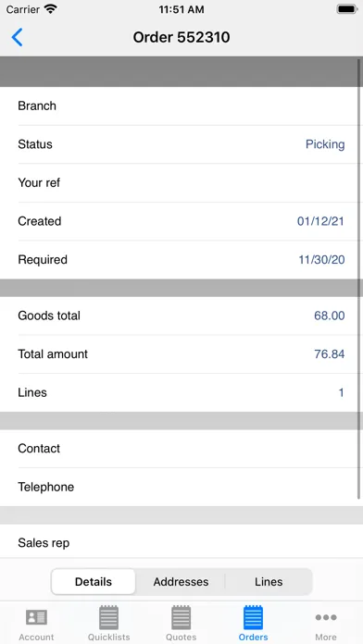This screenshot has height=644, width=363.
Task: Select the Status row showing Picking
Action: 181,144
